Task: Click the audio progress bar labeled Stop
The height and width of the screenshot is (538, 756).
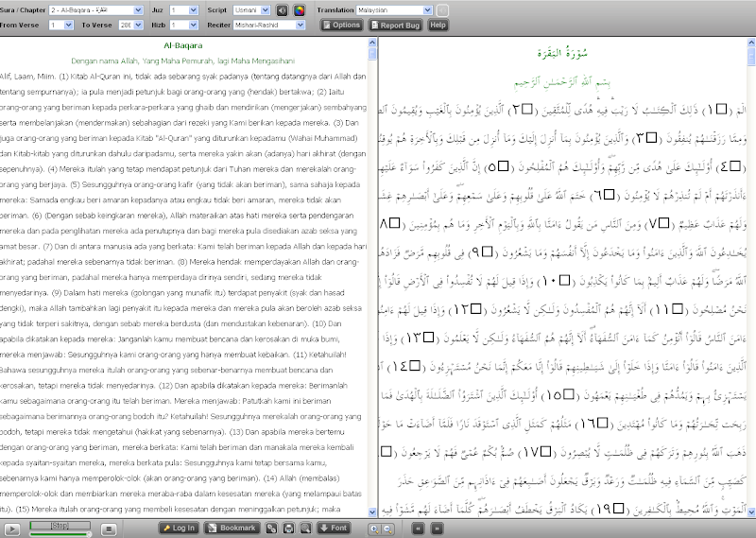Action: tap(60, 526)
